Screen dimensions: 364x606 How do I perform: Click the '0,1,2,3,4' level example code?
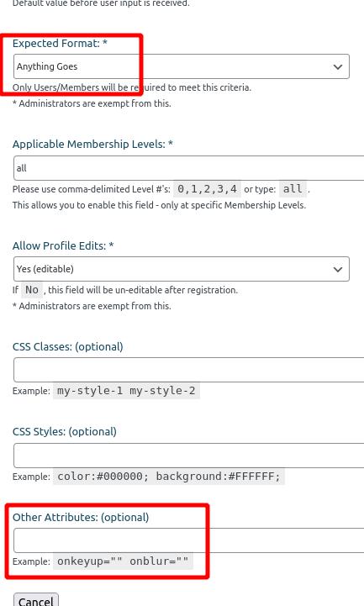[x=207, y=189]
